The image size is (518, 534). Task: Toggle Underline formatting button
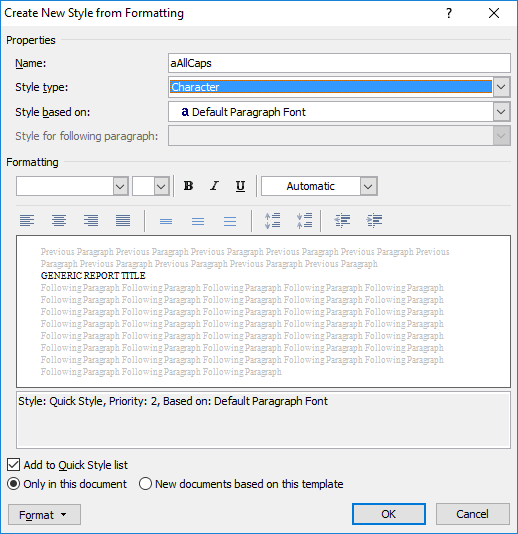pyautogui.click(x=240, y=186)
